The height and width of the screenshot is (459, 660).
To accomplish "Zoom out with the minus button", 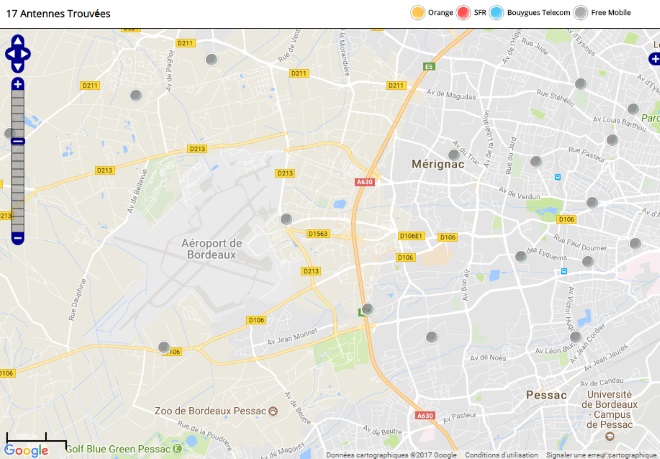I will [18, 238].
